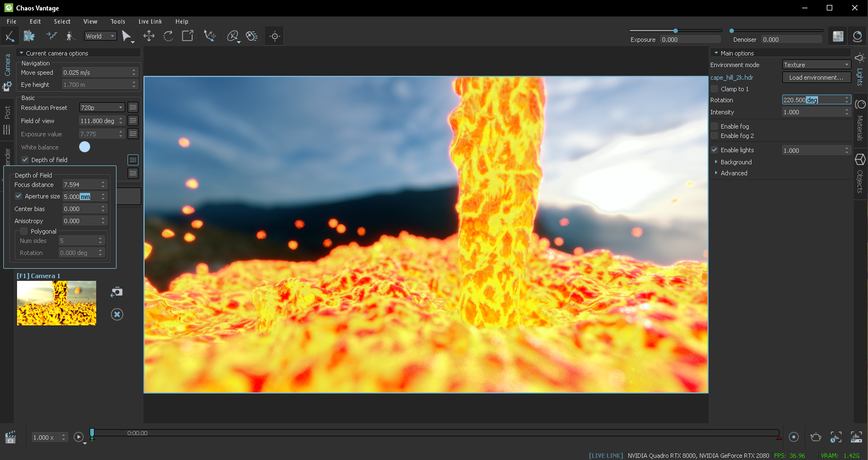Click the record circle icon near timeline

tap(794, 437)
